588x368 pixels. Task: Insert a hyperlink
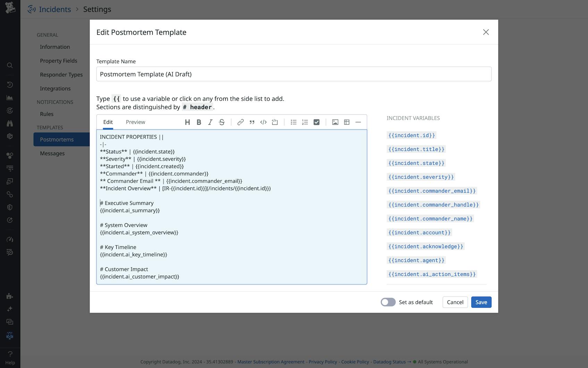pos(241,122)
